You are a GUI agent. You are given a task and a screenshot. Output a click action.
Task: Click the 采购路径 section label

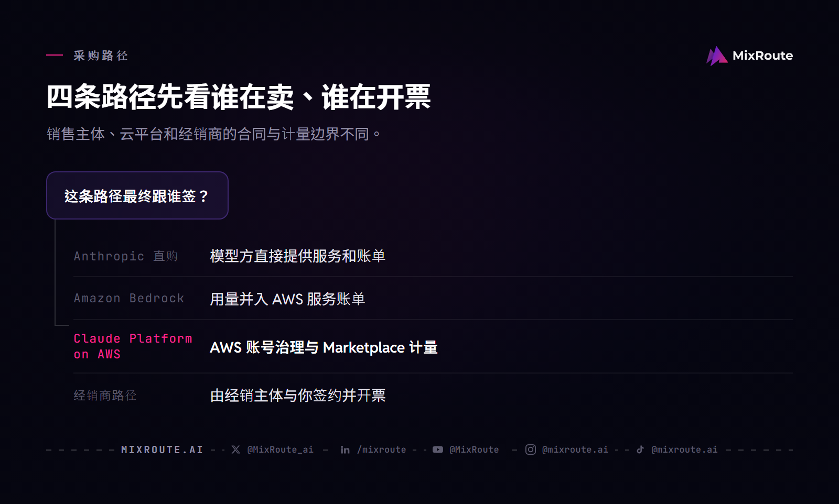click(101, 56)
